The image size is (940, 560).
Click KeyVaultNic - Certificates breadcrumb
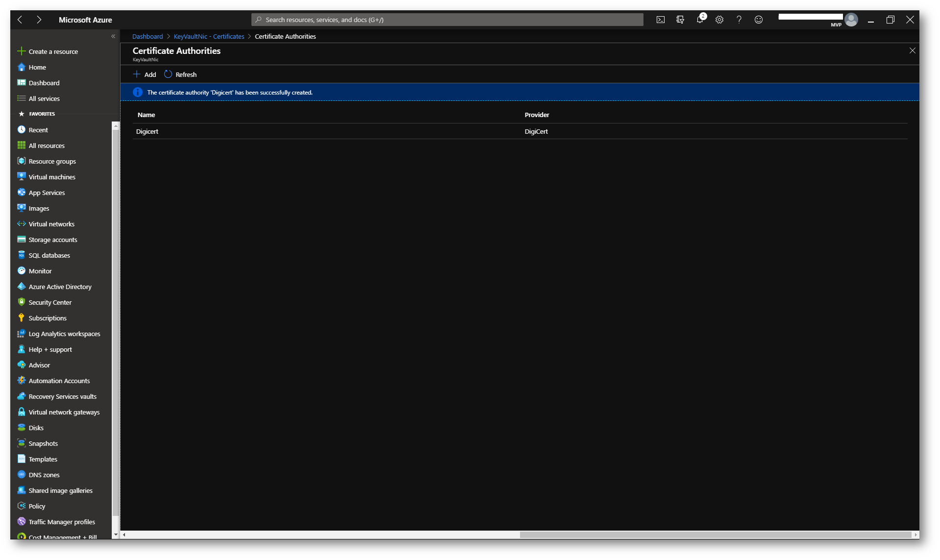click(x=209, y=36)
